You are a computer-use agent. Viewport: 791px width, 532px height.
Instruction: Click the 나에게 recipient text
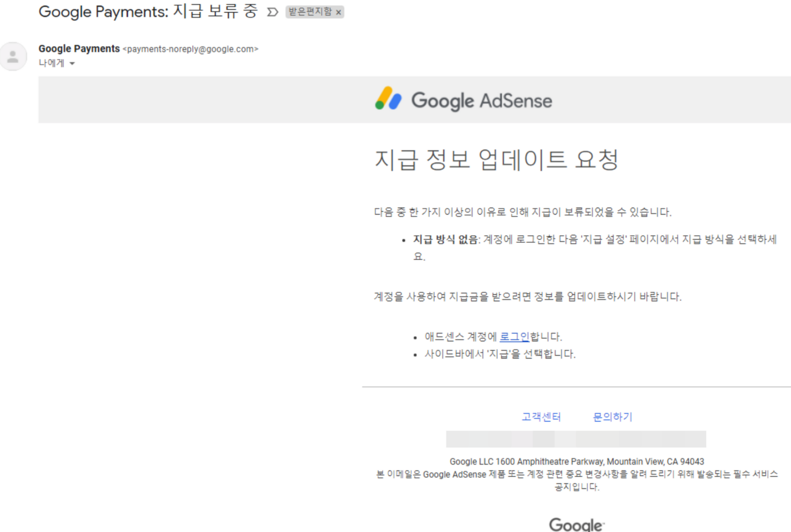click(x=51, y=63)
